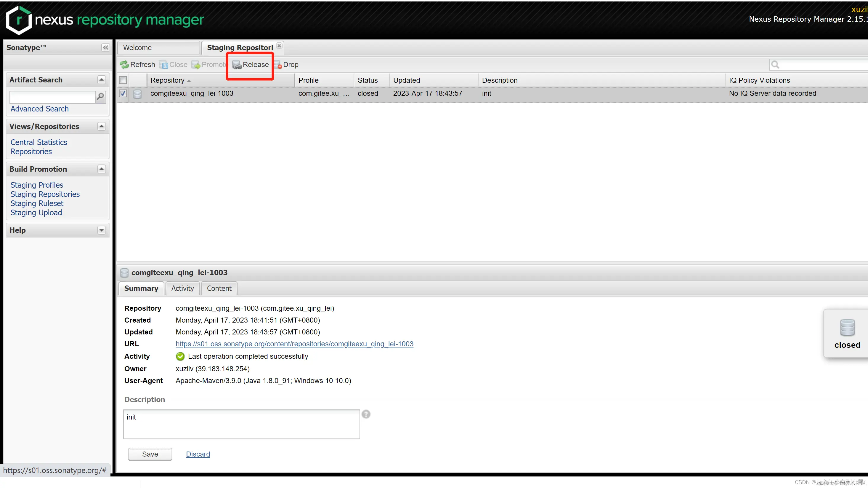This screenshot has width=868, height=488.
Task: Click the description help question icon
Action: 366,414
